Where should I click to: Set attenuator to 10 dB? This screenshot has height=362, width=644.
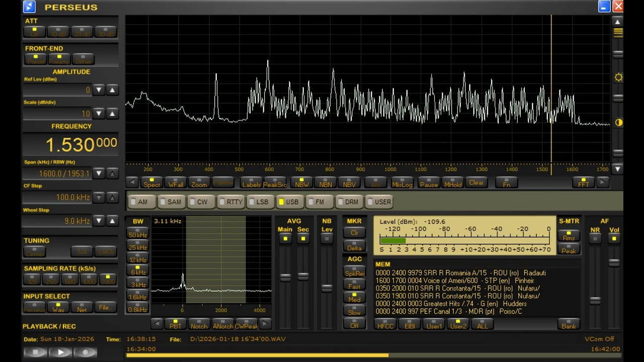coord(58,32)
